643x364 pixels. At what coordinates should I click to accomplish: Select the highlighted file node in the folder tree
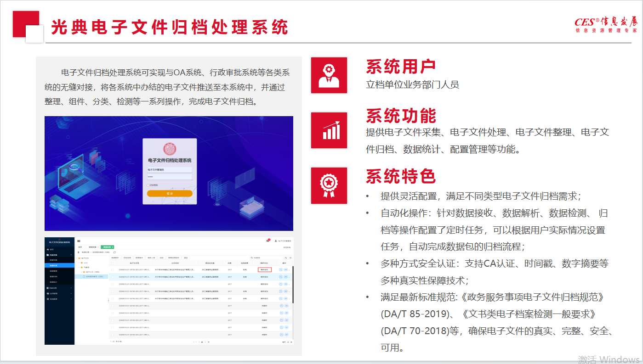91,277
